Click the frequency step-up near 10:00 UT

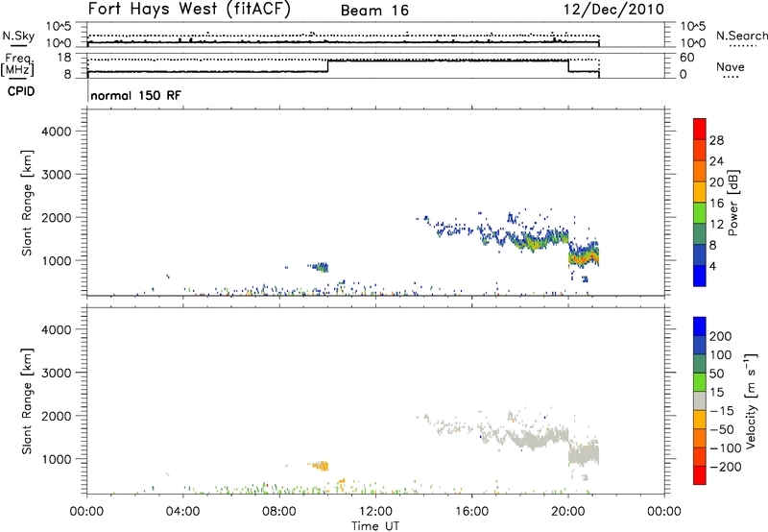327,65
